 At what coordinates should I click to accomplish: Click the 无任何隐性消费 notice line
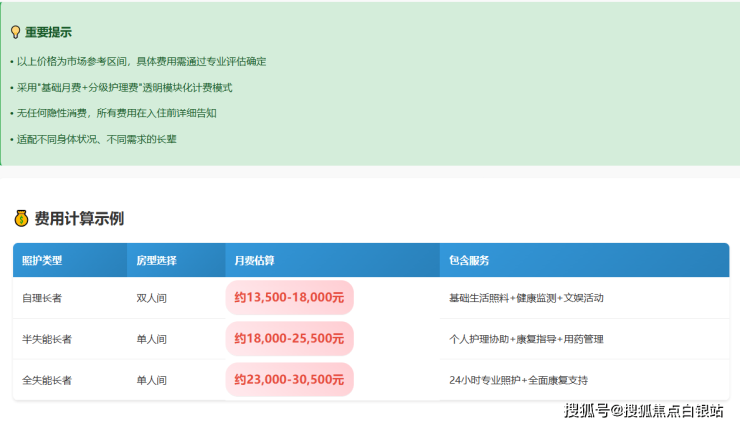(x=113, y=113)
